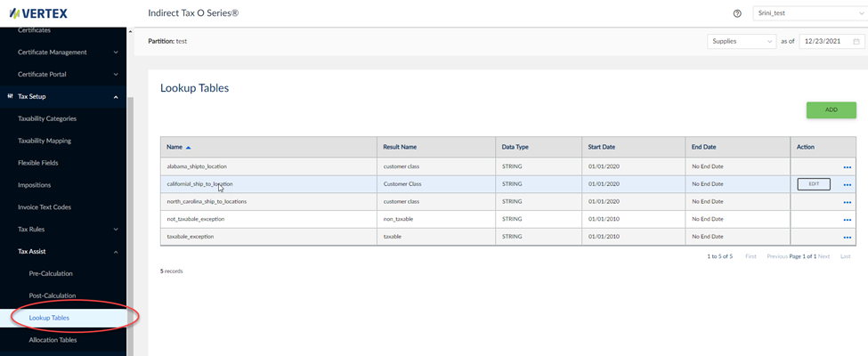The image size is (868, 356).
Task: Expand the Tax Rules submenu
Action: click(116, 230)
